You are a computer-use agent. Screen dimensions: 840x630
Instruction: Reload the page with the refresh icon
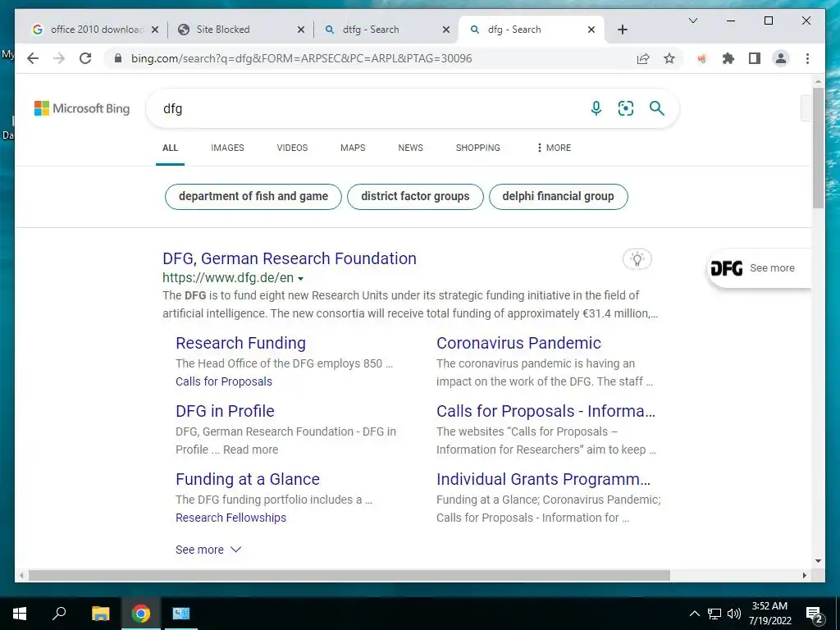coord(85,58)
